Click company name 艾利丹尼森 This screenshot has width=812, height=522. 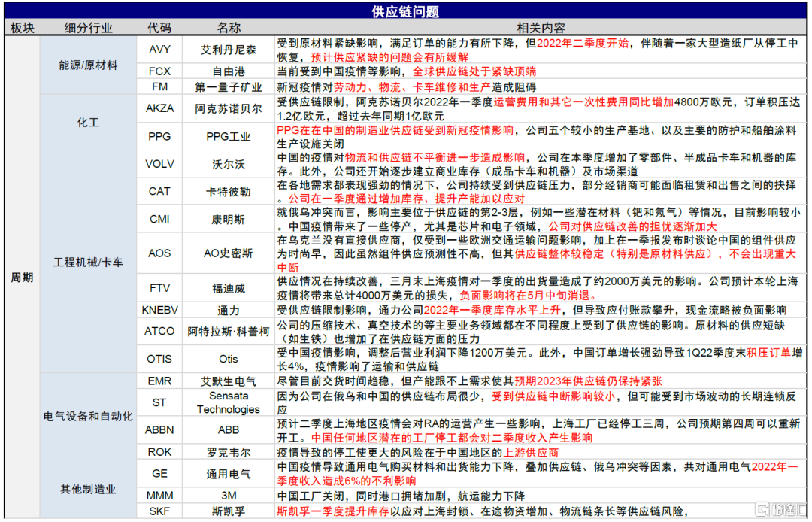229,50
